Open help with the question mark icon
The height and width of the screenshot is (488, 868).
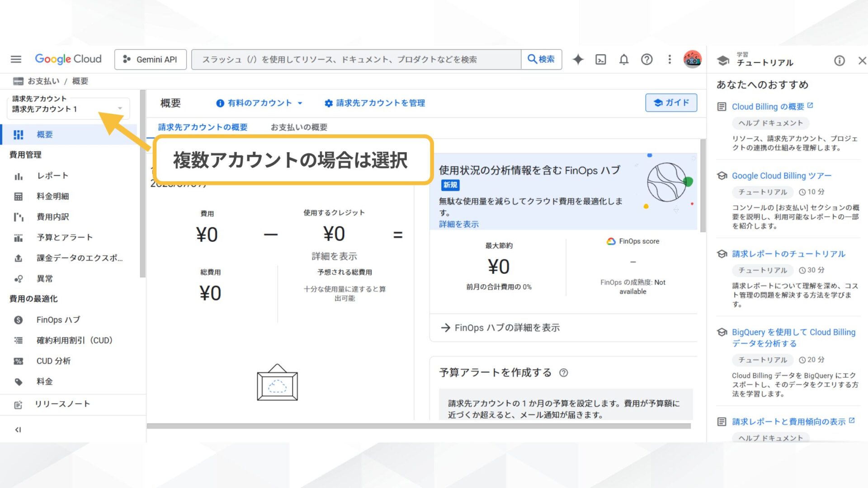pyautogui.click(x=647, y=59)
